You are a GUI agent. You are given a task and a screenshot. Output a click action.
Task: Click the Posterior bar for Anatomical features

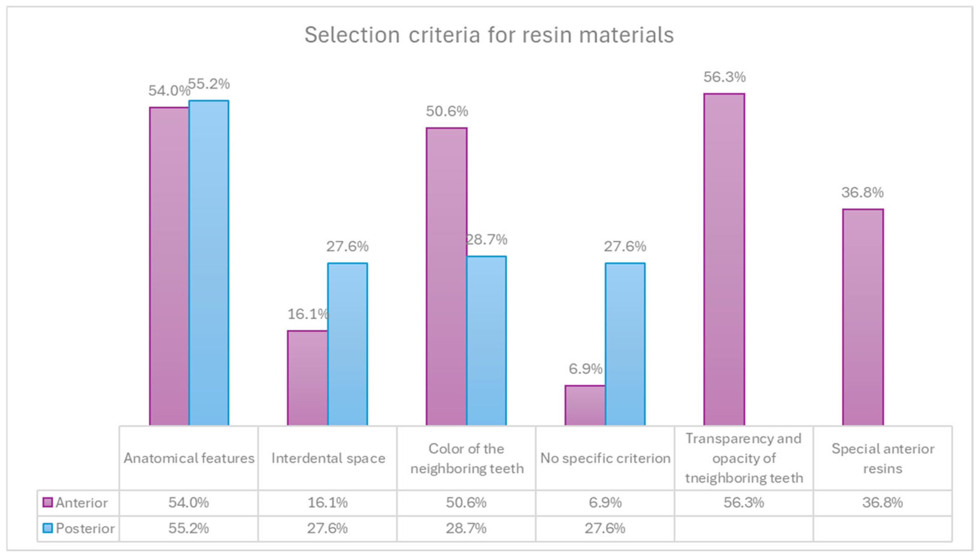pyautogui.click(x=209, y=263)
